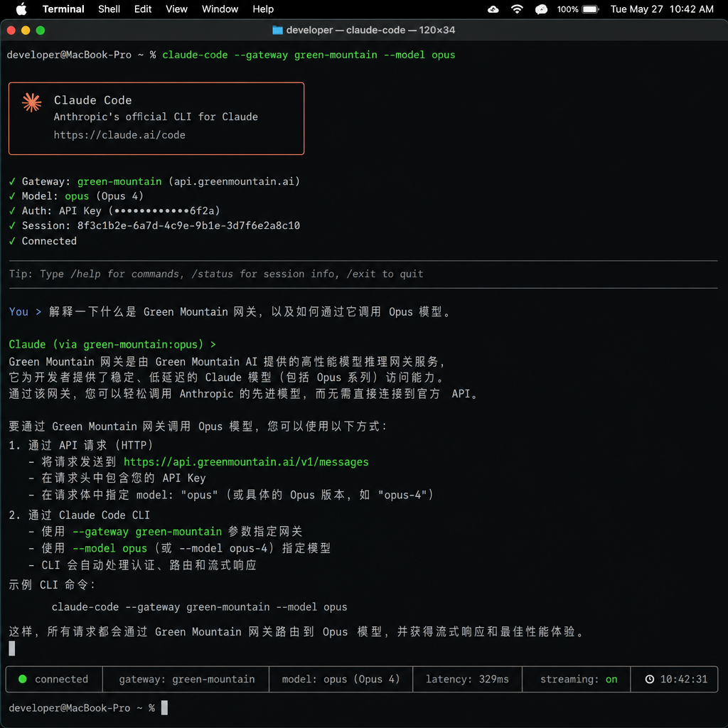
Task: Click api.greenmountain.ai in parentheses
Action: pyautogui.click(x=234, y=181)
